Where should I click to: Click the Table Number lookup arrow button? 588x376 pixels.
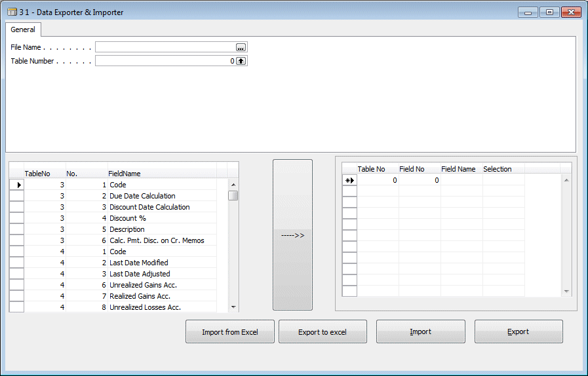tap(241, 61)
